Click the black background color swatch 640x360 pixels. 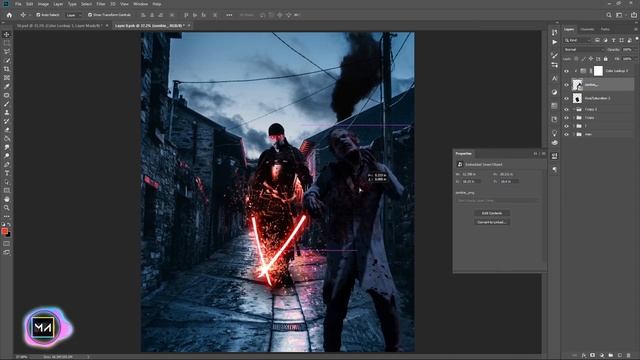[x=8, y=234]
